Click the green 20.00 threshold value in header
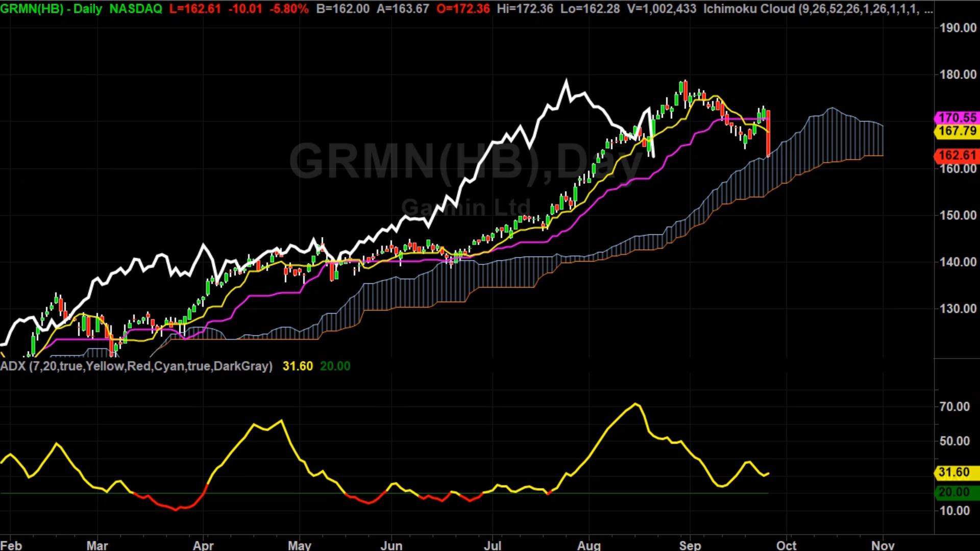980x551 pixels. tap(335, 366)
